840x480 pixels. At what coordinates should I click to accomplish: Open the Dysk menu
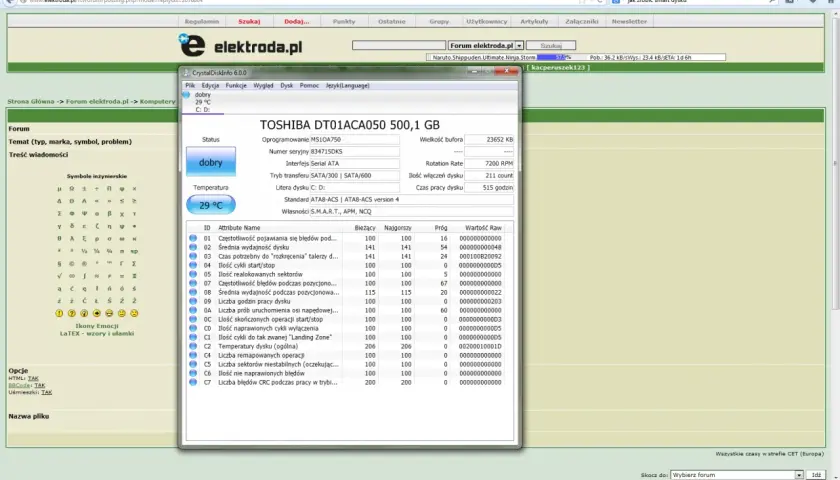(287, 86)
